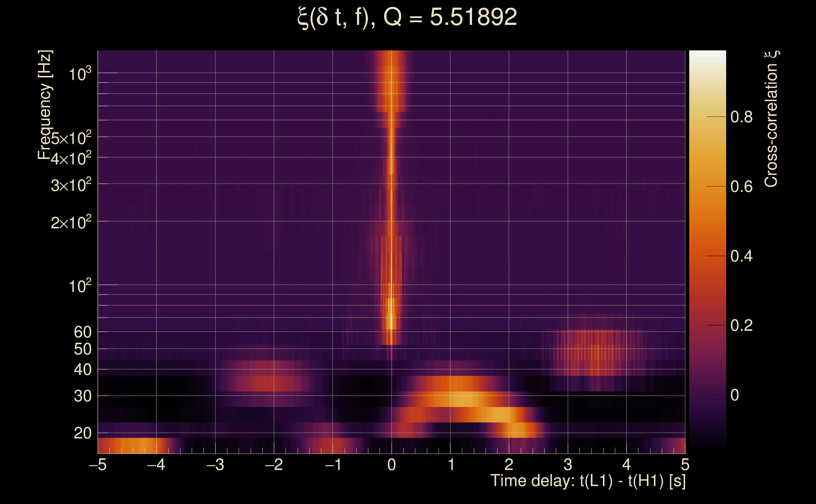This screenshot has width=816, height=504.
Task: Click the plot title showing Q = 5.51892
Action: tap(407, 17)
